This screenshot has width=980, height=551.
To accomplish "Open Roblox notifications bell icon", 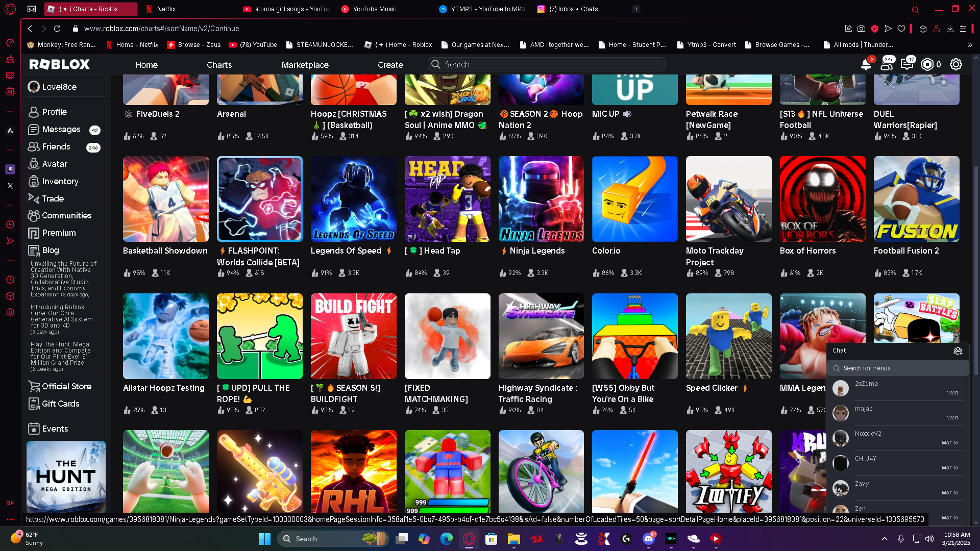I will [866, 65].
